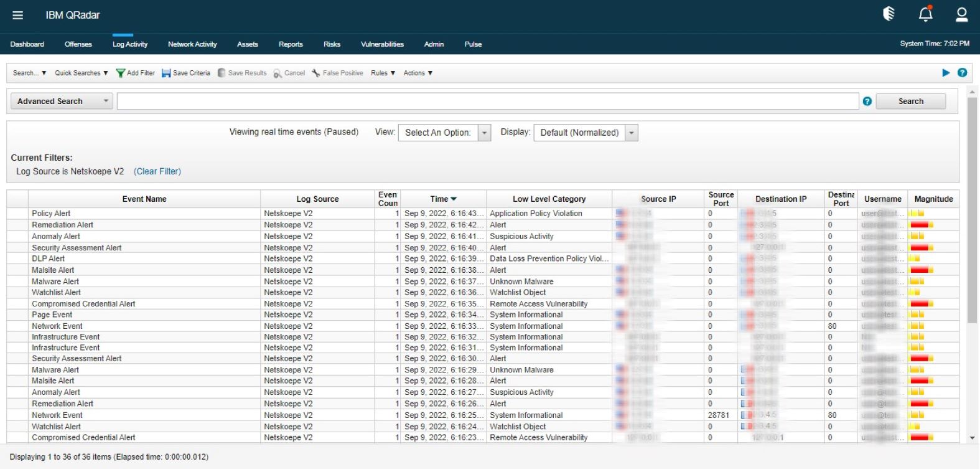The image size is (980, 469).
Task: Open the Actions dropdown menu
Action: pyautogui.click(x=418, y=73)
